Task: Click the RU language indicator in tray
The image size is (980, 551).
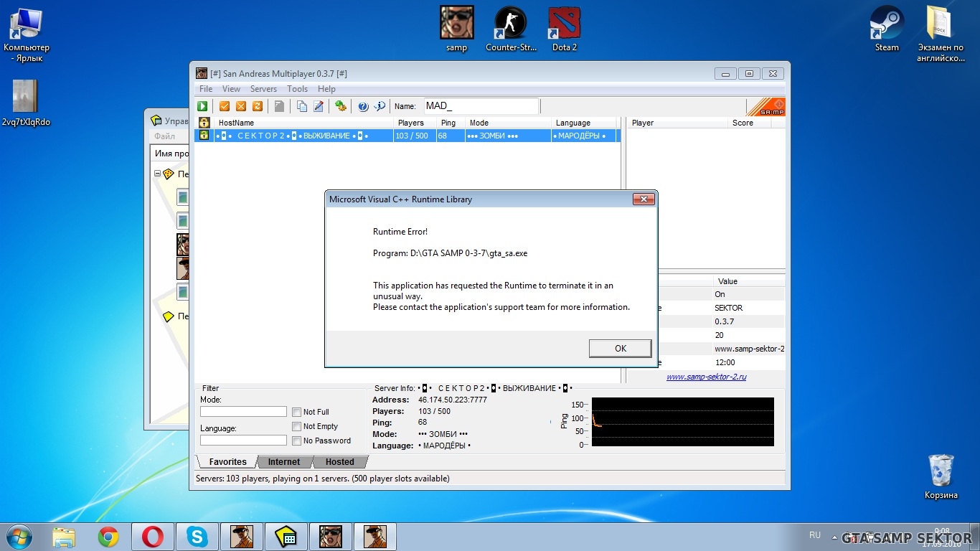Action: (815, 535)
